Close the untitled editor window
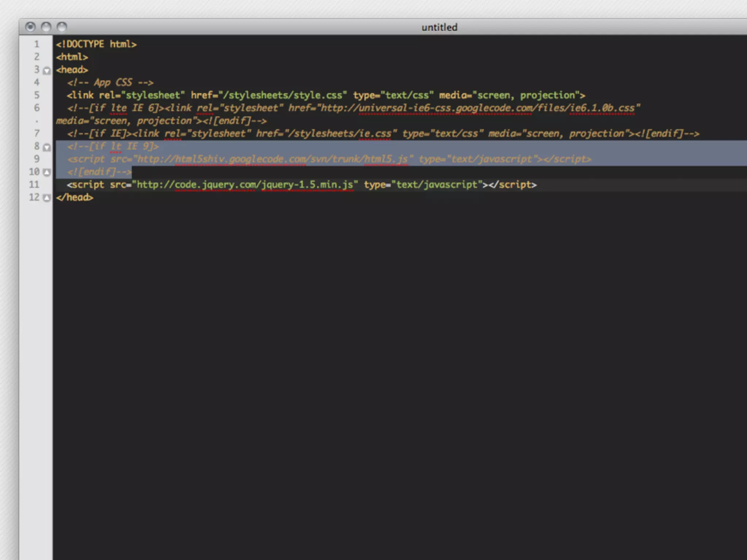Screen dimensions: 747x560 [30, 27]
